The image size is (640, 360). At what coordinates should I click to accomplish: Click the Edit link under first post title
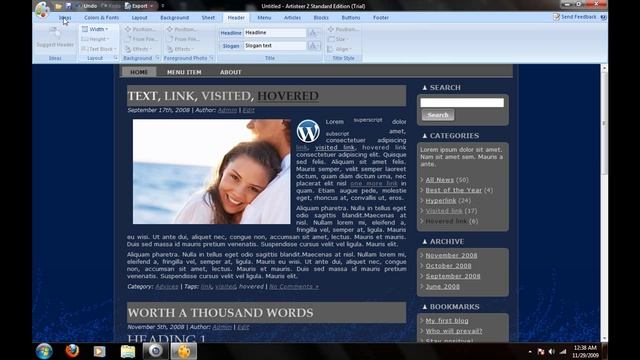point(248,110)
